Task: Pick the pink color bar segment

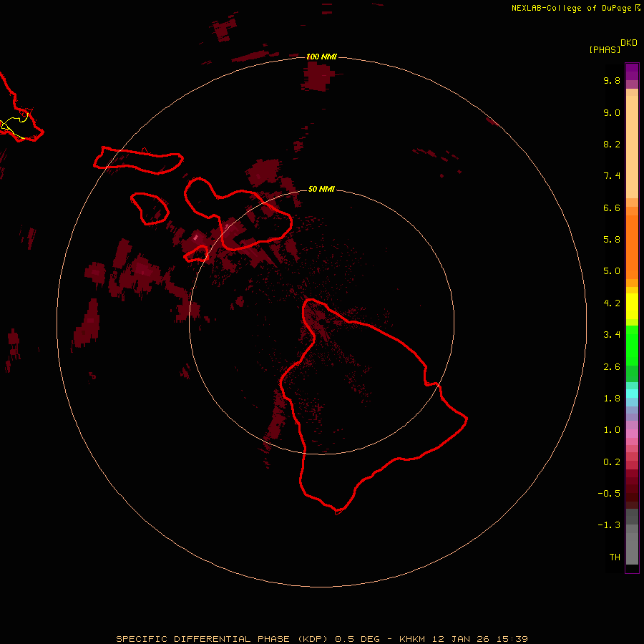Action: click(632, 433)
